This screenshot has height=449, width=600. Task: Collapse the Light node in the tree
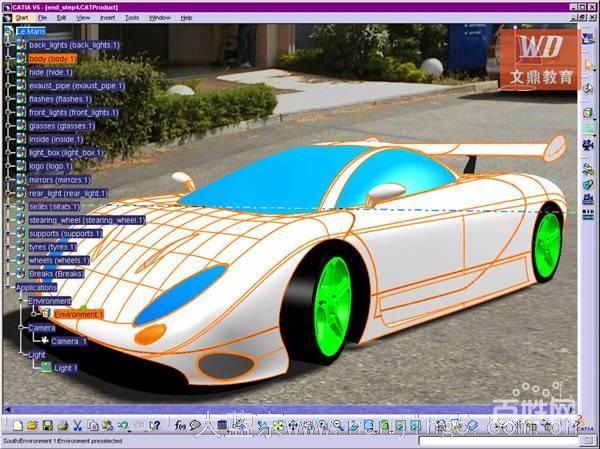22,355
